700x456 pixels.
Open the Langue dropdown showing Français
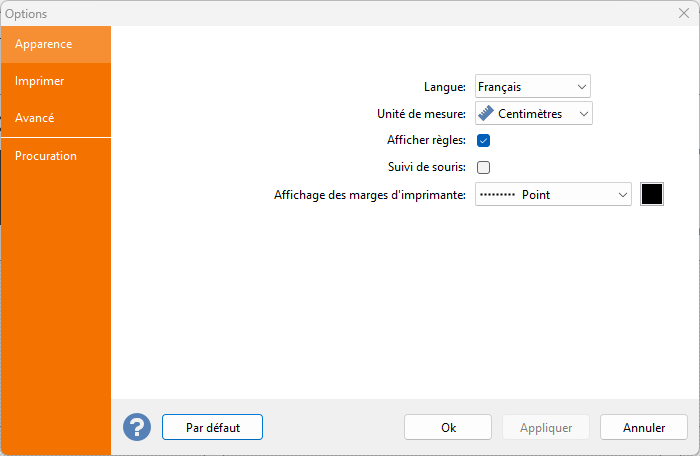532,87
